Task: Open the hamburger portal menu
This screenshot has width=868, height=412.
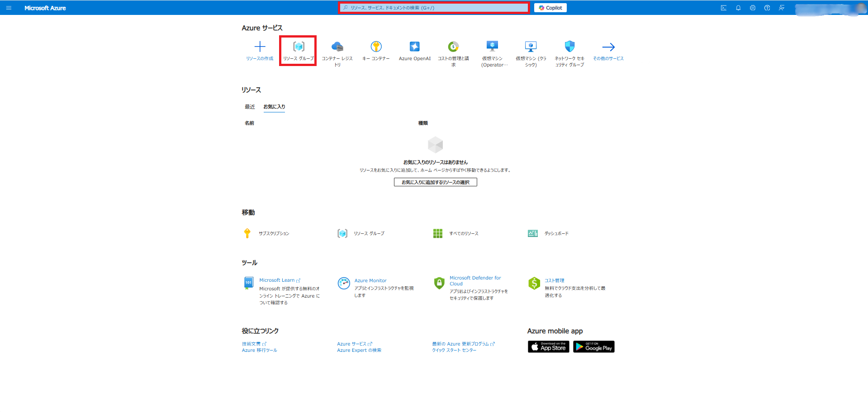Action: pos(9,8)
